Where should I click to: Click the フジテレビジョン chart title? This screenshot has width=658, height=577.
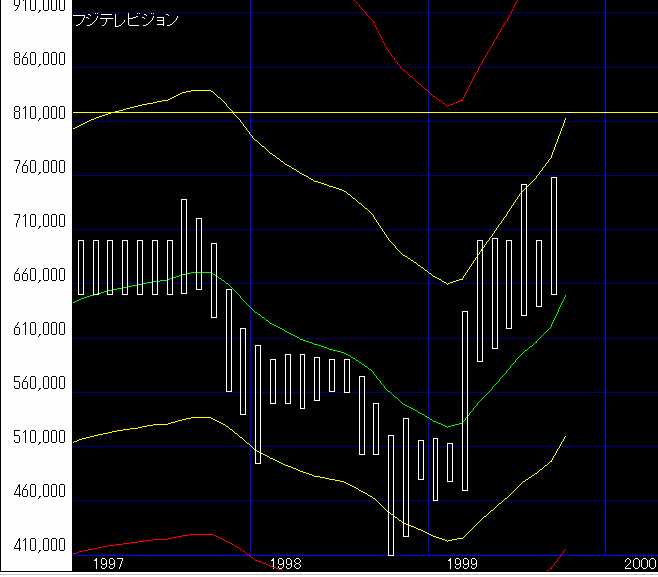(x=126, y=20)
